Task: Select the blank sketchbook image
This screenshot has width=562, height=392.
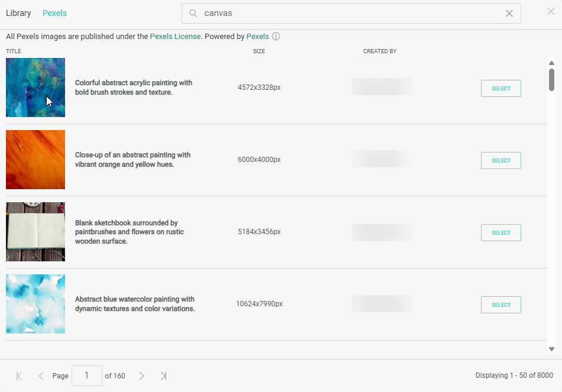Action: (x=500, y=233)
